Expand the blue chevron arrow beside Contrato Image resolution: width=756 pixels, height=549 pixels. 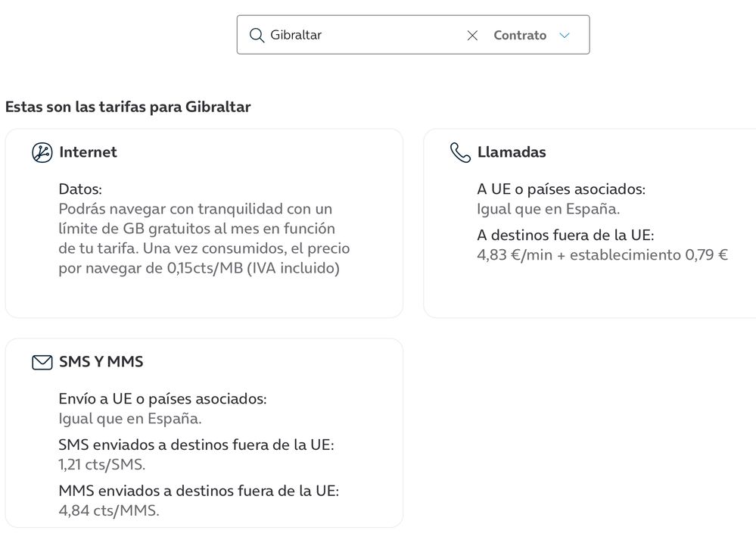point(564,36)
